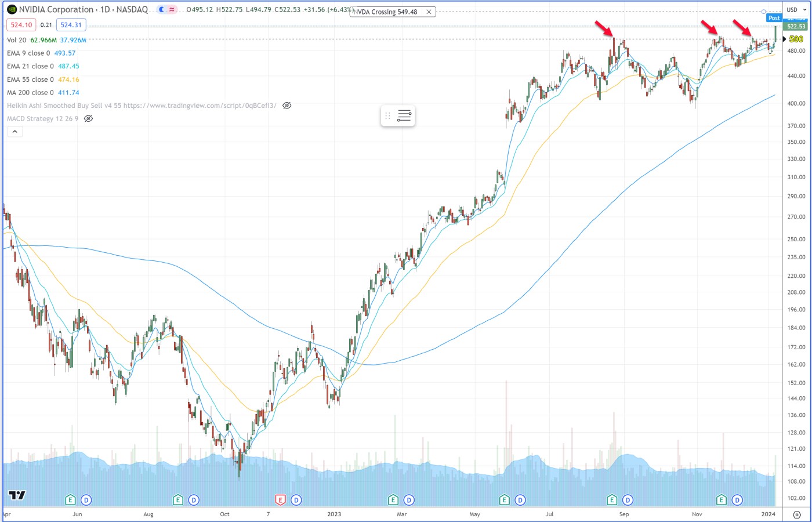Click the 411.74 MA 200 value
The width and height of the screenshot is (812, 522).
pos(68,92)
